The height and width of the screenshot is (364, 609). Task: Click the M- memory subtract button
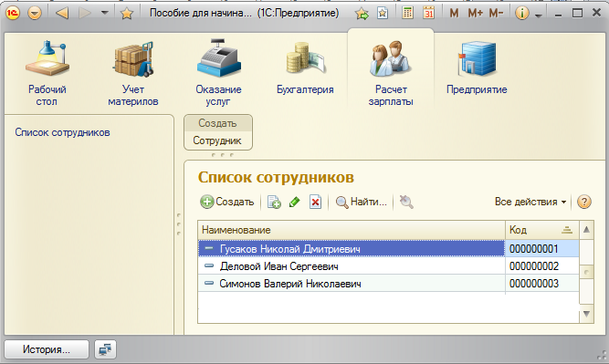[x=496, y=13]
